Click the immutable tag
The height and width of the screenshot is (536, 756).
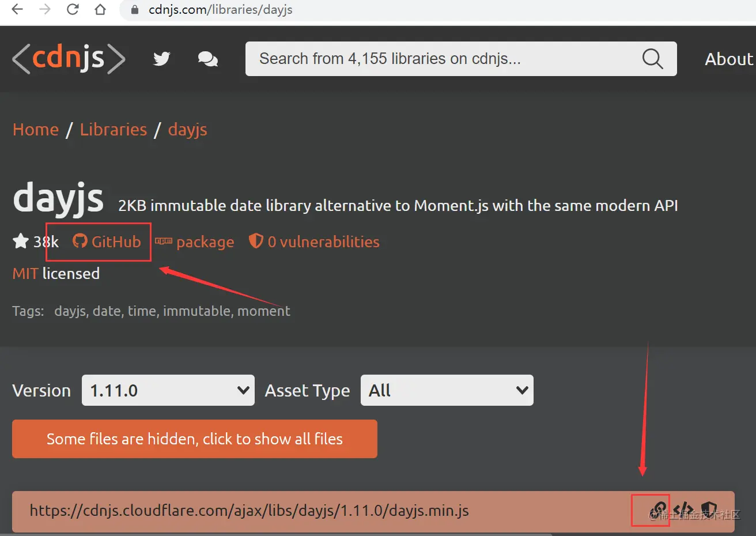coord(198,311)
